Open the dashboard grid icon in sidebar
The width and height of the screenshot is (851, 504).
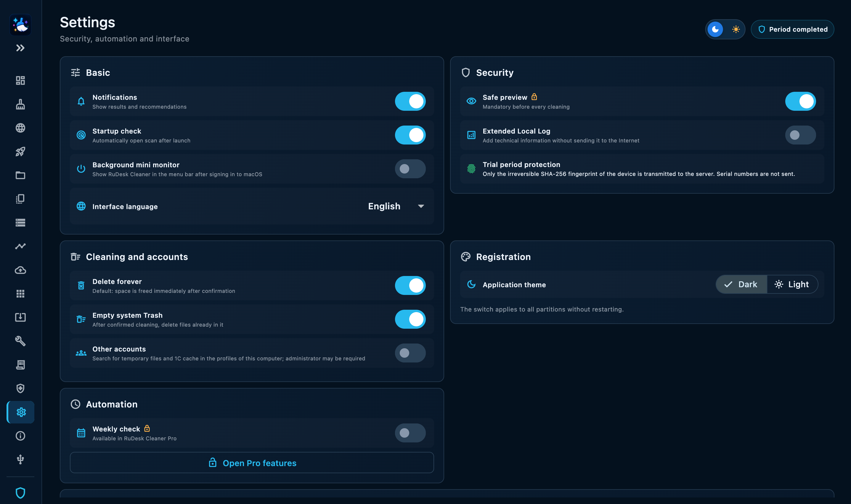click(x=20, y=81)
